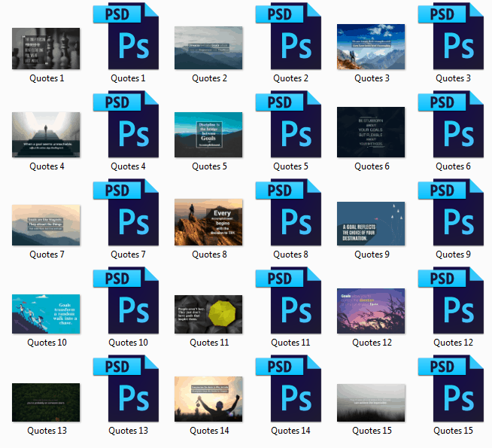Select the chess pieces Quotes 1 thumbnail
The image size is (492, 448).
click(46, 48)
